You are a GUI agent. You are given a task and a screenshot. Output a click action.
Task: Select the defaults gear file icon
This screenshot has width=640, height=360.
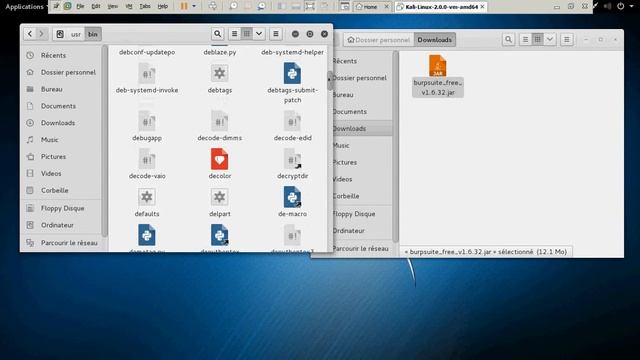pyautogui.click(x=147, y=197)
